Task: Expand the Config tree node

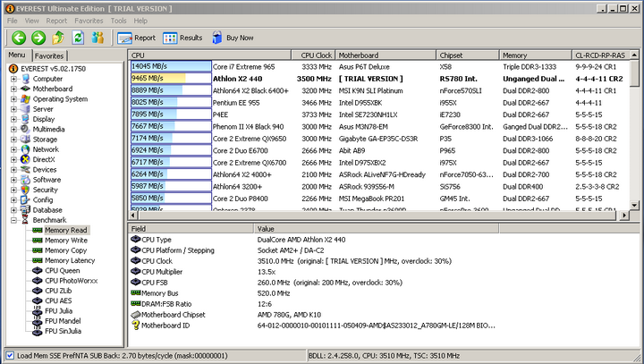Action: coord(13,200)
